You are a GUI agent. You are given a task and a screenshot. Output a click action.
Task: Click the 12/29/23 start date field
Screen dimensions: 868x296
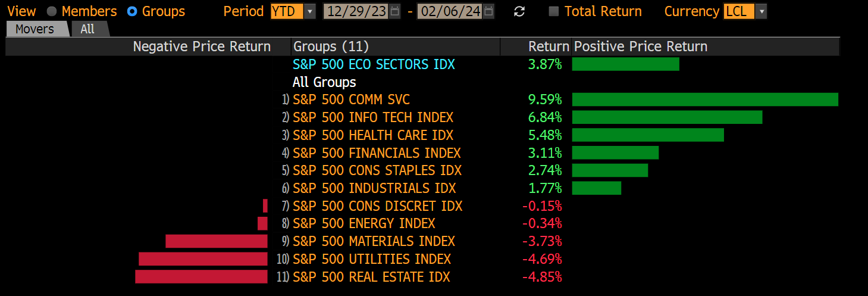tap(356, 11)
